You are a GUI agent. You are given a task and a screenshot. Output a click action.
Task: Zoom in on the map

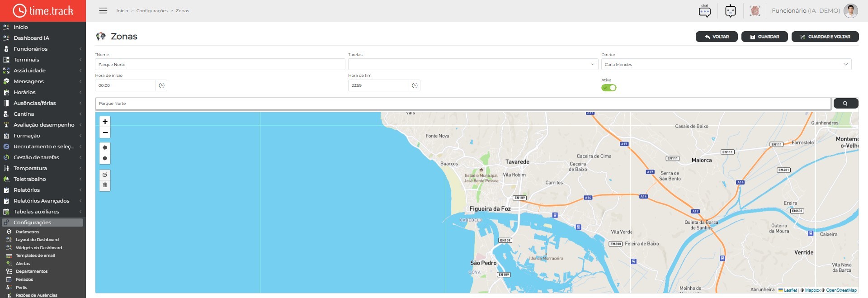point(105,122)
